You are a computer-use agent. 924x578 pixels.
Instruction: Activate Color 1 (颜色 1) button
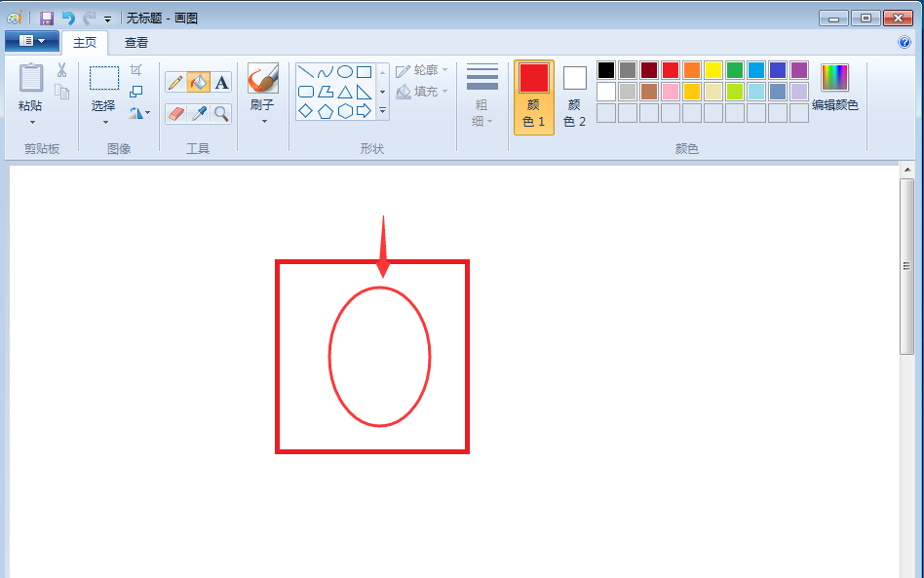534,97
